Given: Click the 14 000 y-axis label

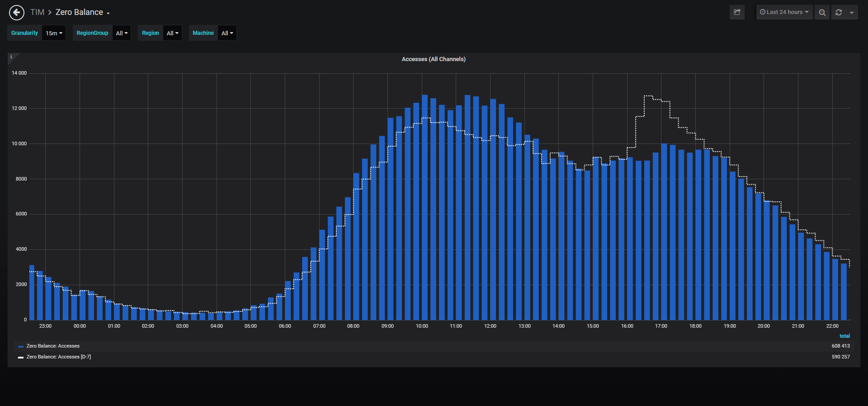Looking at the screenshot, I should tap(19, 73).
